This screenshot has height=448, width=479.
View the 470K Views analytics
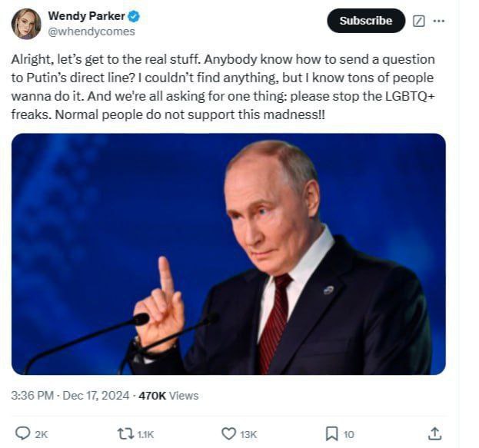[x=168, y=396]
